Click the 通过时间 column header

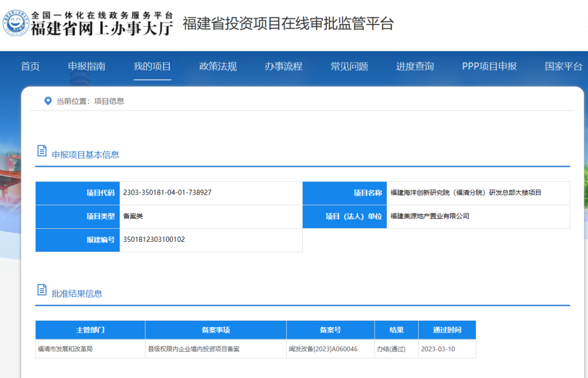pos(448,330)
